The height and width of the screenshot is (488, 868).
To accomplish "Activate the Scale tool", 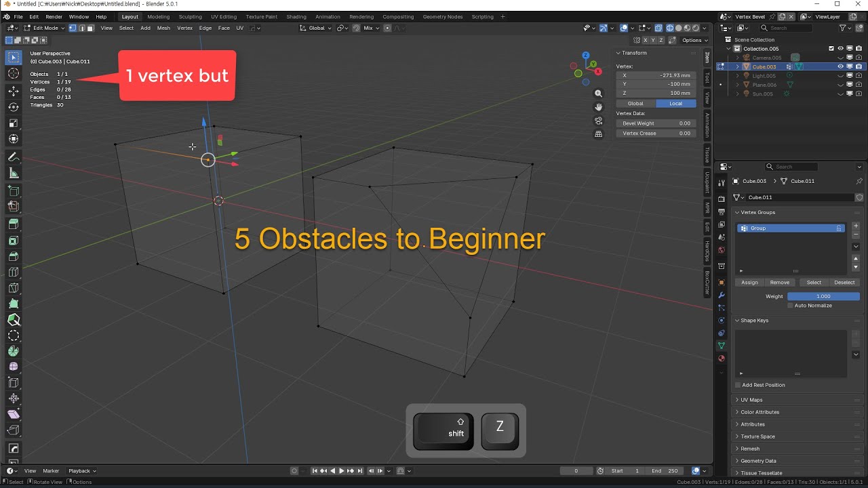I will pos(14,123).
